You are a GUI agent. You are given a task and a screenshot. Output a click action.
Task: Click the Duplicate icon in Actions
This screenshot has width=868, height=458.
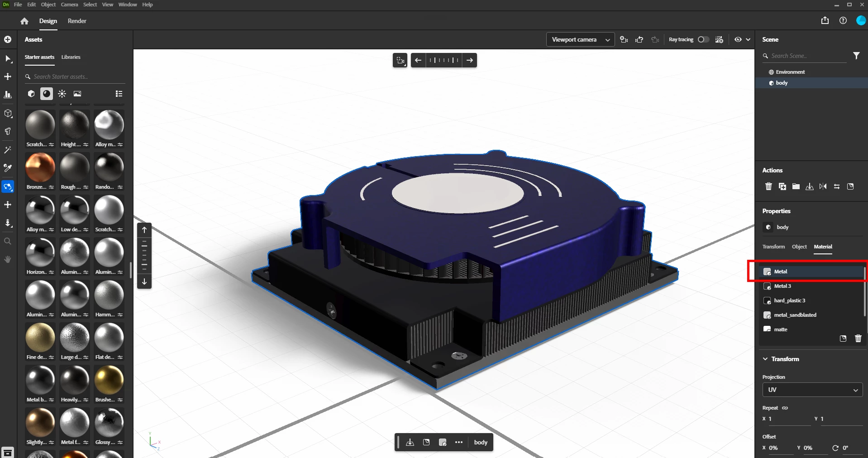(782, 186)
